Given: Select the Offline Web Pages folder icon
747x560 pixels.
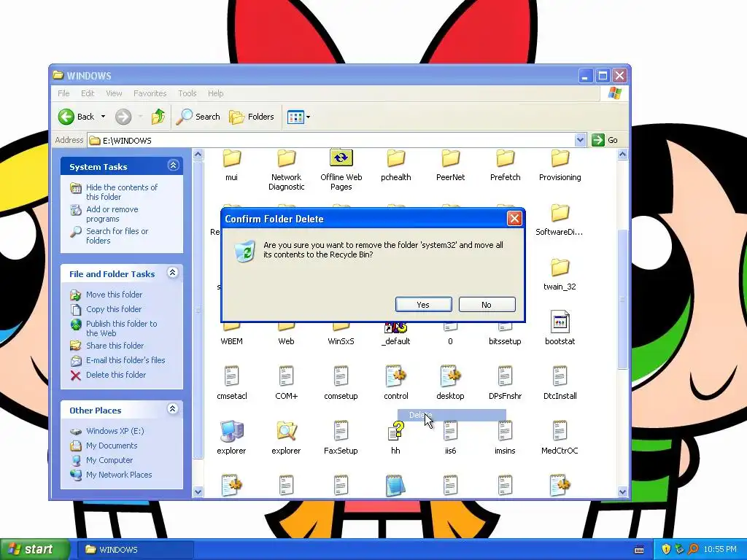Looking at the screenshot, I should pyautogui.click(x=341, y=158).
